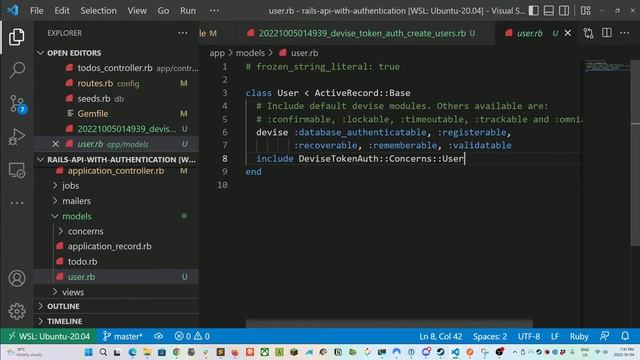Open the Explorer view in activity bar
The image size is (640, 360).
pos(17,37)
